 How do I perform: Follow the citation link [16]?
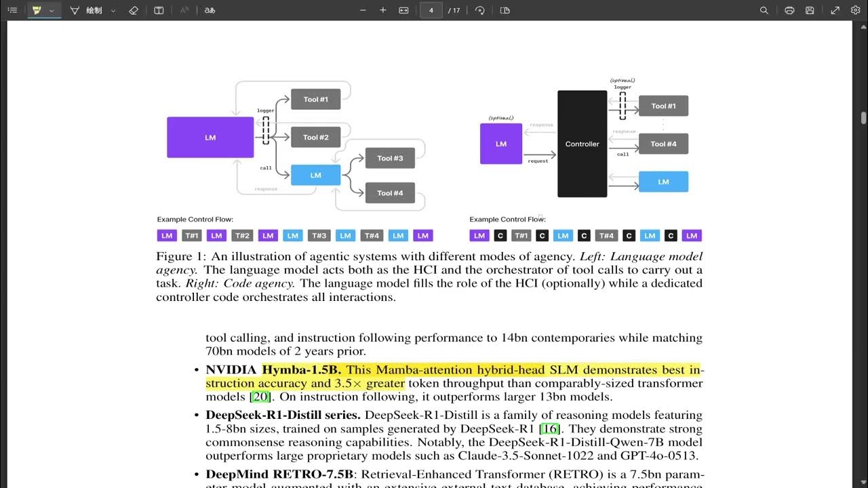tap(551, 428)
